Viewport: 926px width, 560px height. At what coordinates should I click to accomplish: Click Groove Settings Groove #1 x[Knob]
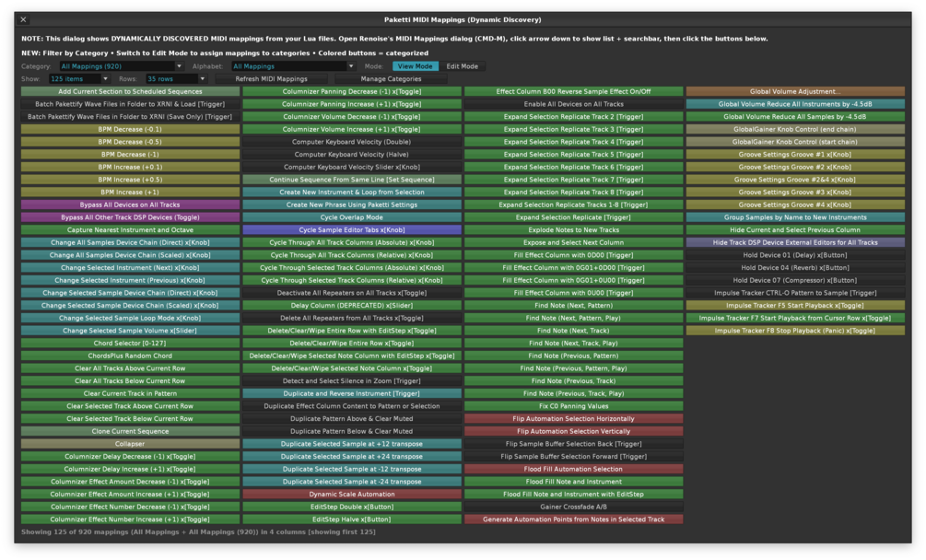pos(795,154)
